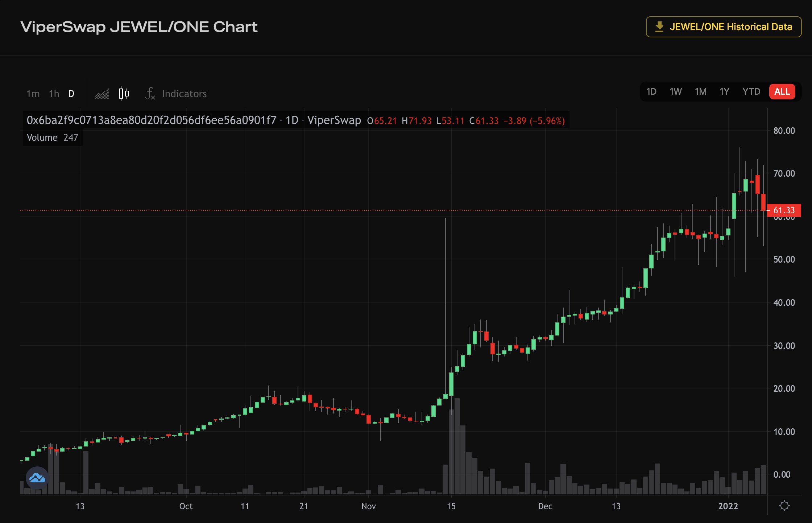Click the CoinGecko-style logo badge on chart
The image size is (812, 523).
tap(37, 478)
